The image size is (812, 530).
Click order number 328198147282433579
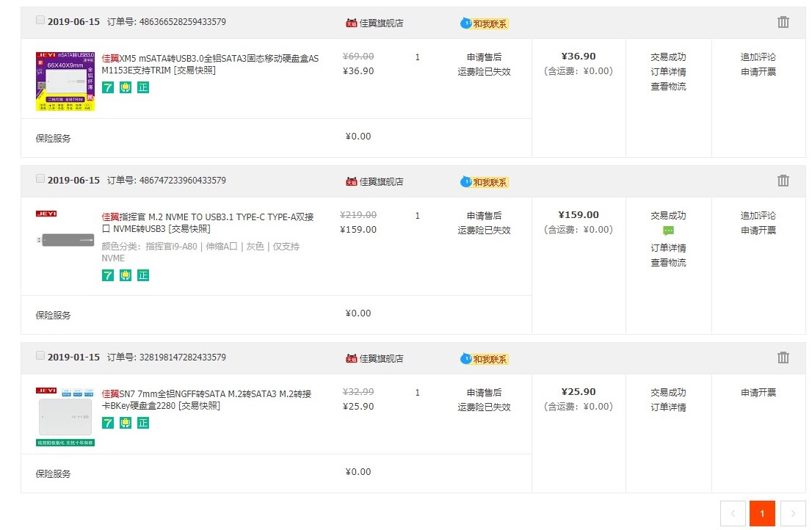[x=183, y=357]
